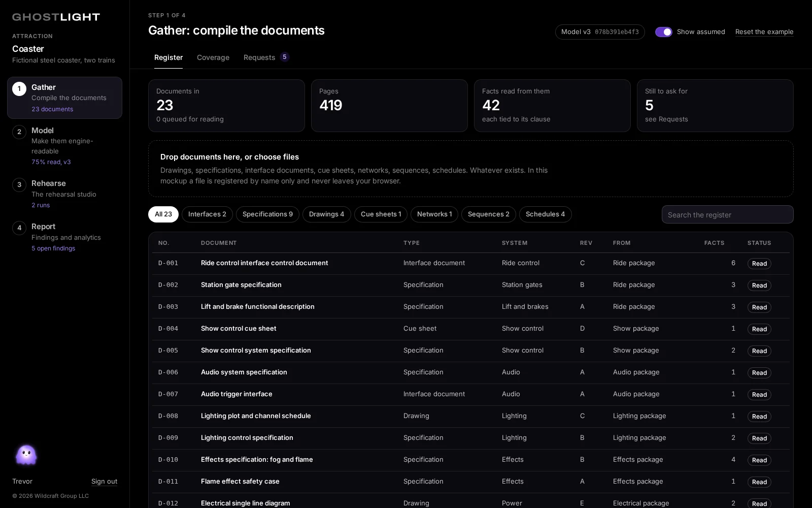Click the FACTS column header
This screenshot has width=812, height=508.
click(x=714, y=243)
